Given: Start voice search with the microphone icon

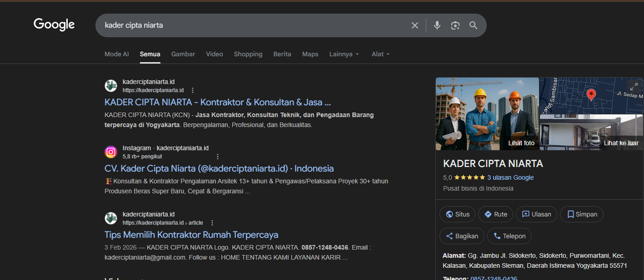Looking at the screenshot, I should click(x=437, y=25).
